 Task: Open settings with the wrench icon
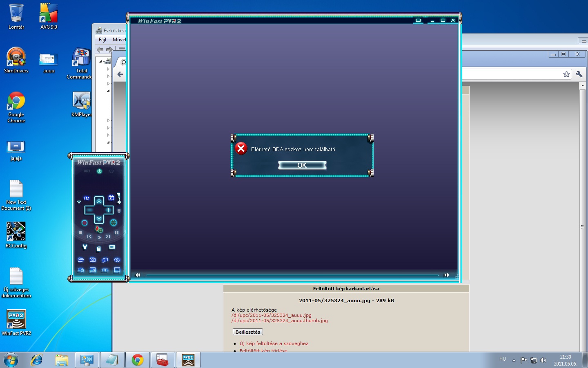click(x=85, y=247)
